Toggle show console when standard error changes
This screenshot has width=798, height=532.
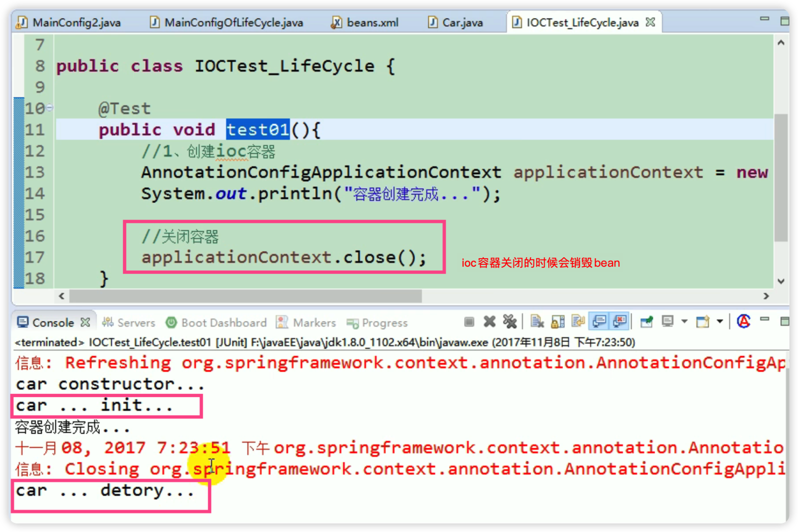(x=619, y=322)
